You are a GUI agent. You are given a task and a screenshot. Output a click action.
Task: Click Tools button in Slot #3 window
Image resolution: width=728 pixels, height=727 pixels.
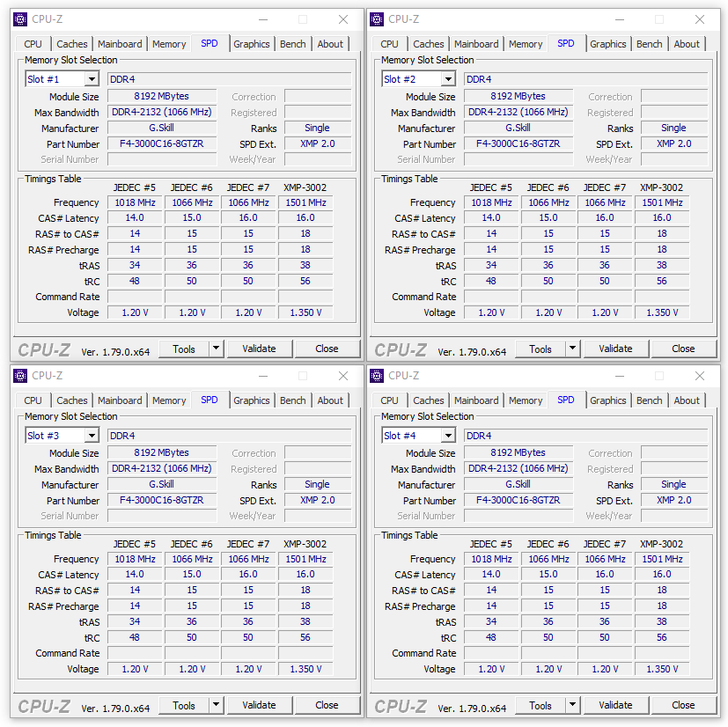(184, 705)
